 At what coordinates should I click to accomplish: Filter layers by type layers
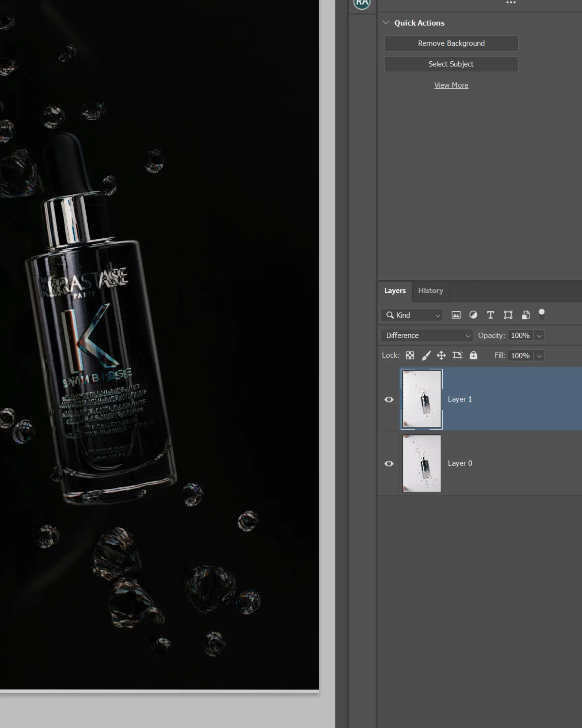tap(491, 315)
